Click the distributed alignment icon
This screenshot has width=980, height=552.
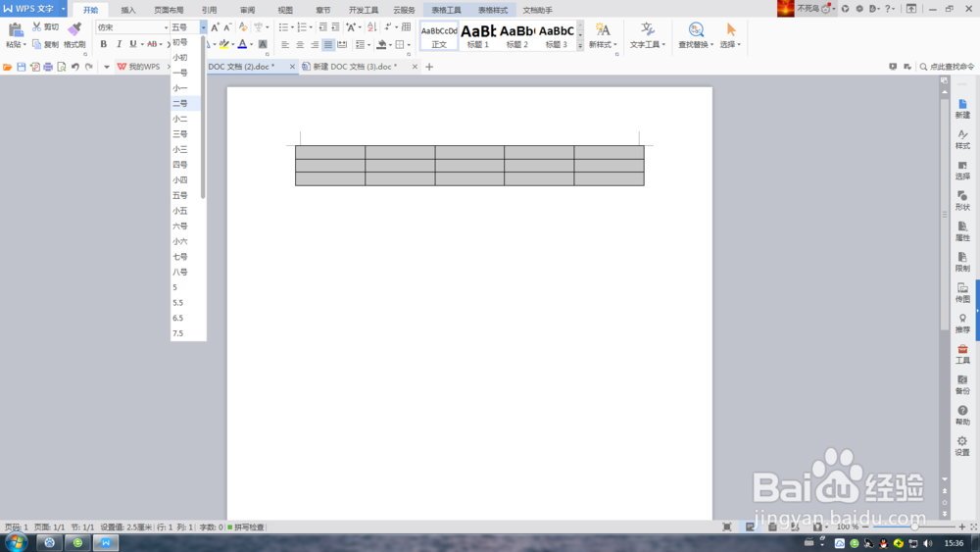pos(342,44)
